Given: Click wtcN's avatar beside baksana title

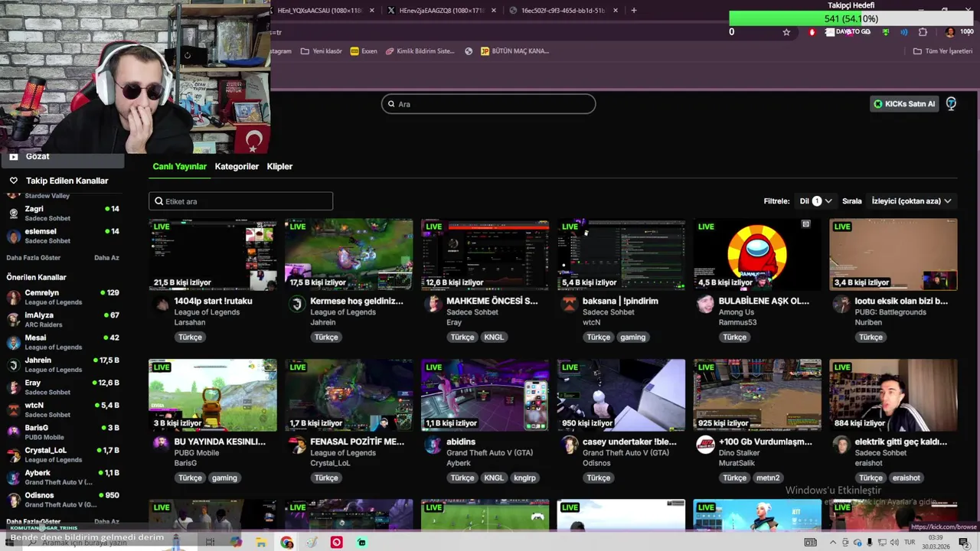Looking at the screenshot, I should pos(570,305).
